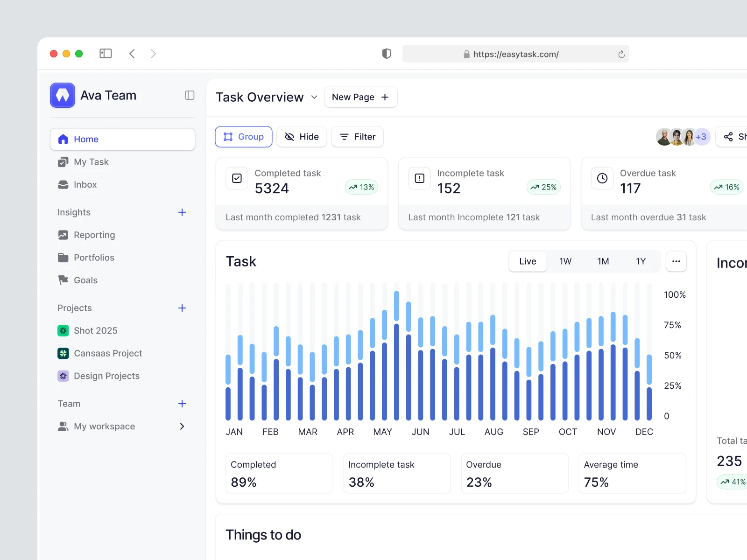Click the Ava Team logo icon
Image resolution: width=747 pixels, height=560 pixels.
coord(63,95)
